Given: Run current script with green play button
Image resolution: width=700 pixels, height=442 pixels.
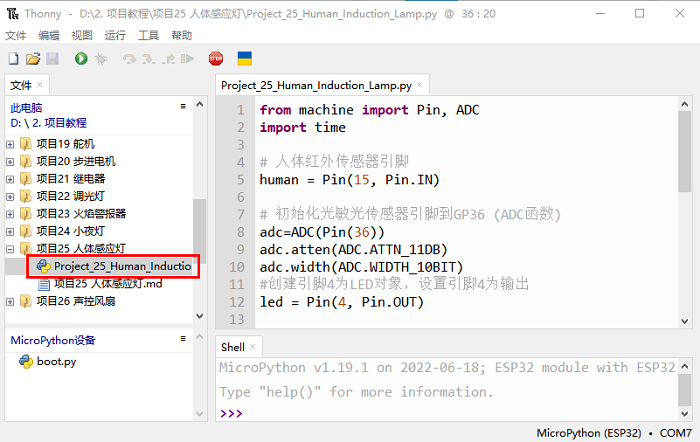Looking at the screenshot, I should click(81, 60).
